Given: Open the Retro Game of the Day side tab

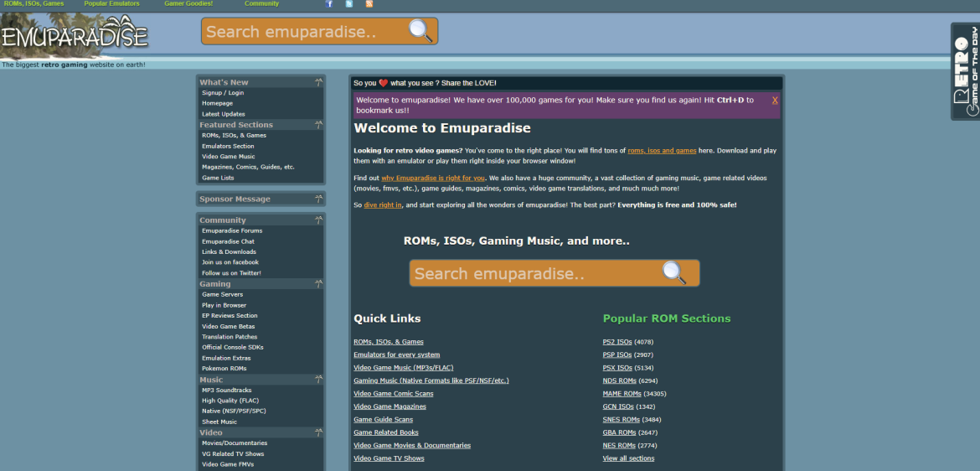Looking at the screenshot, I should 965,71.
